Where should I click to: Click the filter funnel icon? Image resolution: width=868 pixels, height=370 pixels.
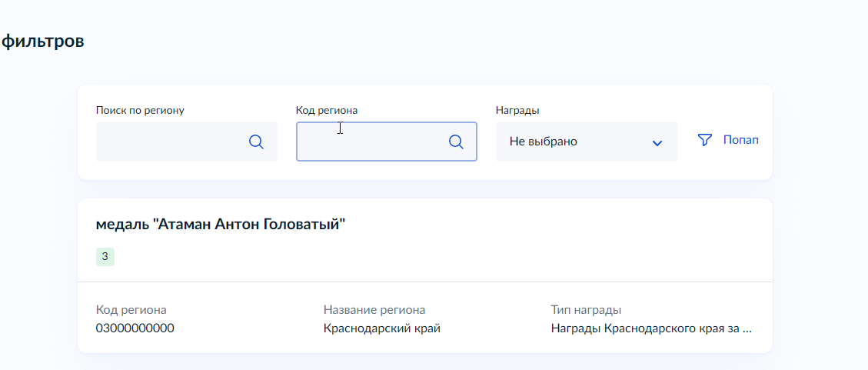(x=704, y=140)
